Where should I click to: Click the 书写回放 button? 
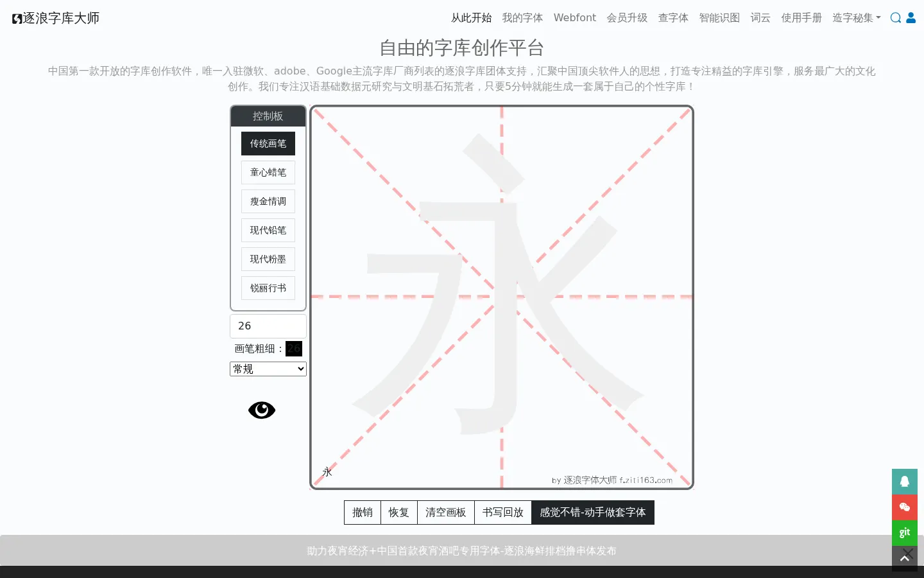coord(503,512)
